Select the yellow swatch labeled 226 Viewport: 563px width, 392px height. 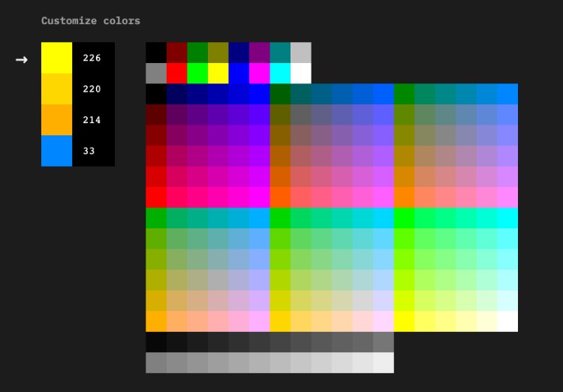57,58
